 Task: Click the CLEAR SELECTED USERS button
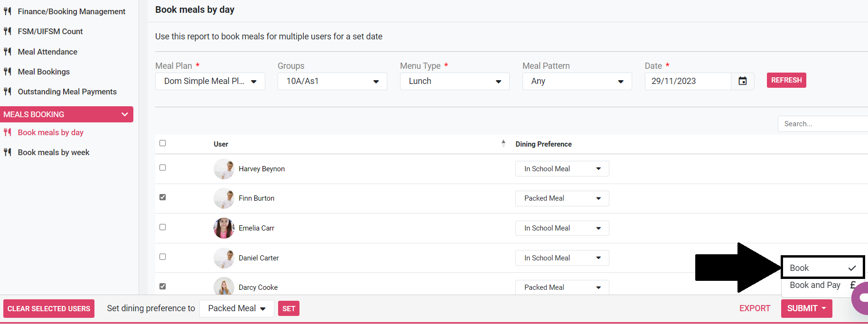(49, 309)
